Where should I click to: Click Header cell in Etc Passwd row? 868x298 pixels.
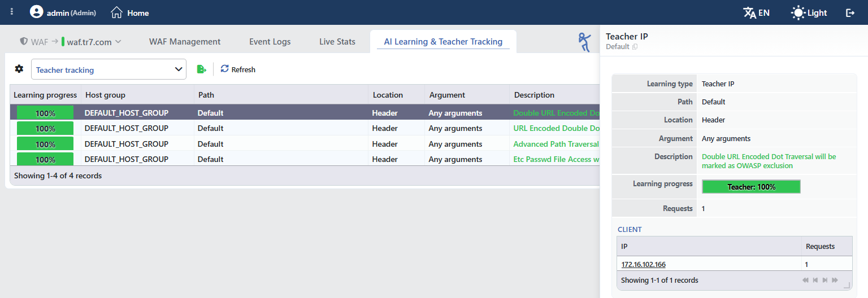[385, 159]
